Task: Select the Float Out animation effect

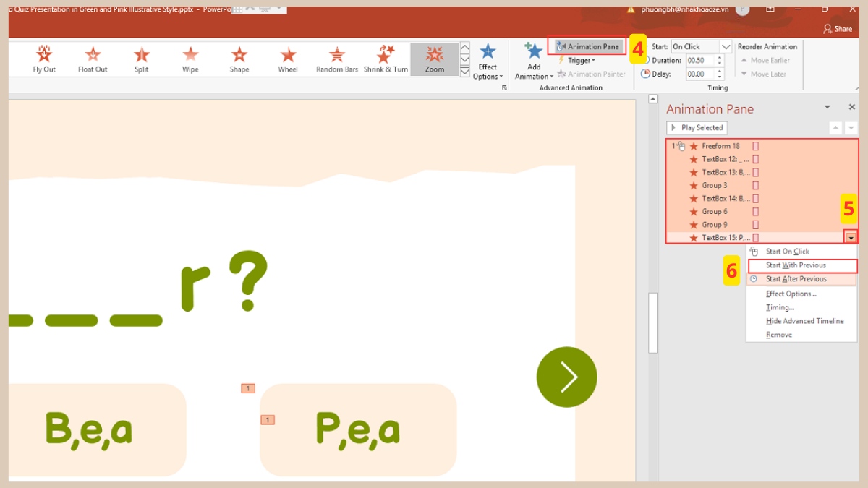Action: pos(93,58)
